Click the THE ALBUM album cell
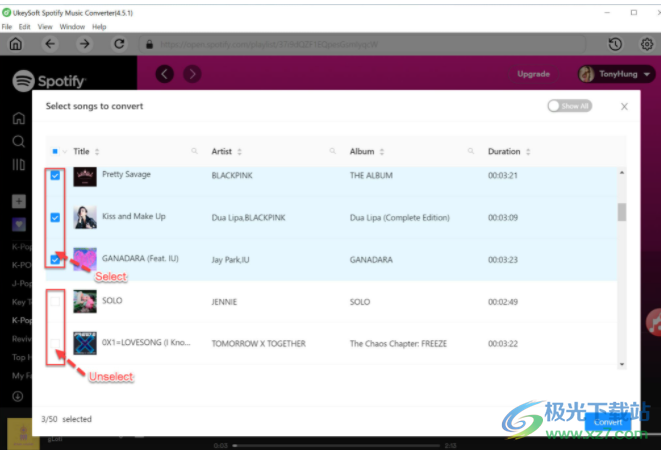Screen dimensions: 661x450 click(x=371, y=176)
